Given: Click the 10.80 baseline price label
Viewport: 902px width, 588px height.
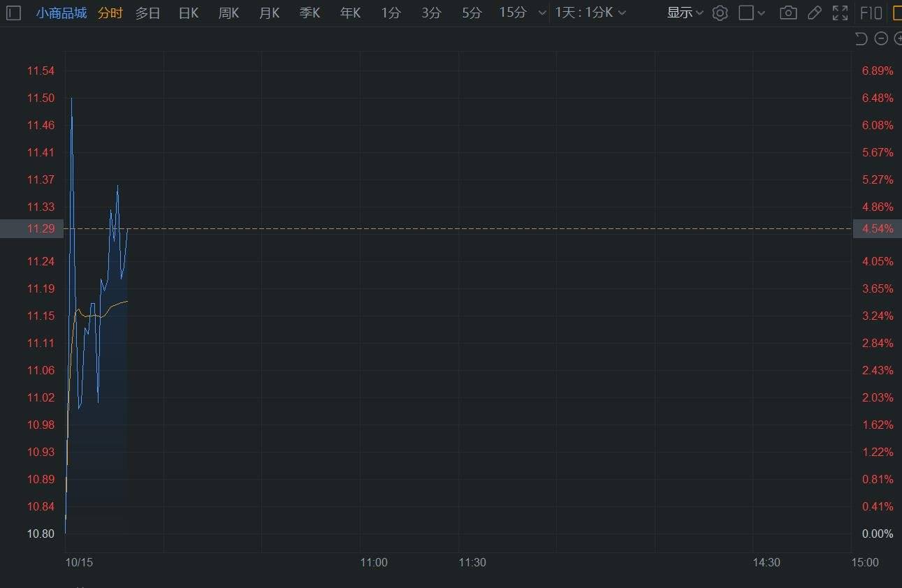Looking at the screenshot, I should [41, 534].
